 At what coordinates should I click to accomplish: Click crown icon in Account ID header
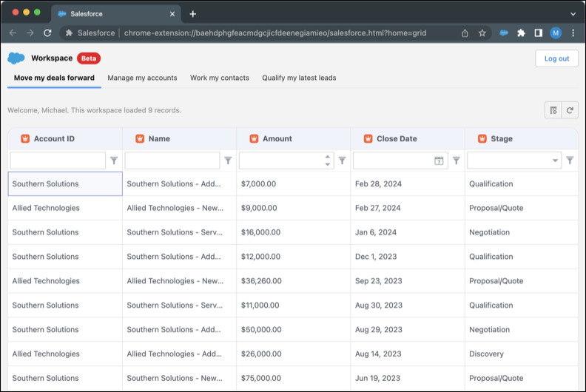click(x=25, y=138)
